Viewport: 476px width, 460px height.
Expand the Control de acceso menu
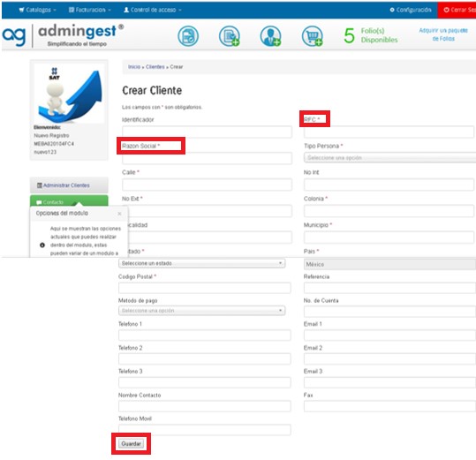pyautogui.click(x=153, y=10)
